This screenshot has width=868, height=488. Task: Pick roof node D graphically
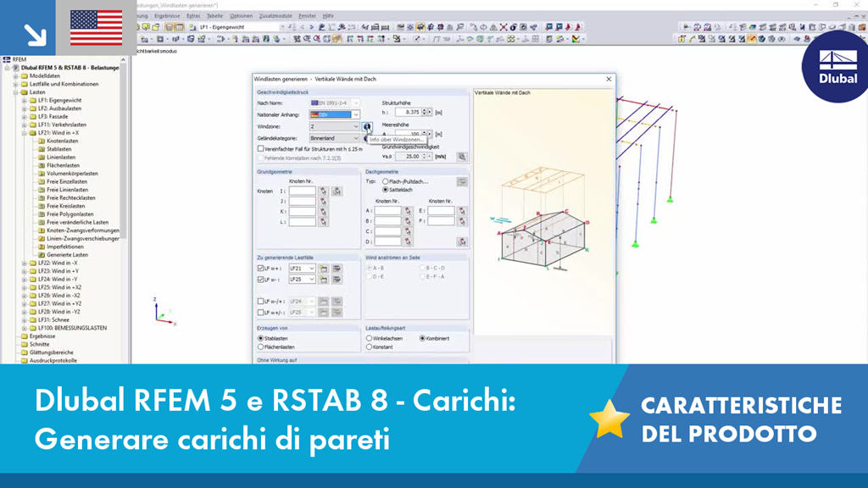pos(408,241)
